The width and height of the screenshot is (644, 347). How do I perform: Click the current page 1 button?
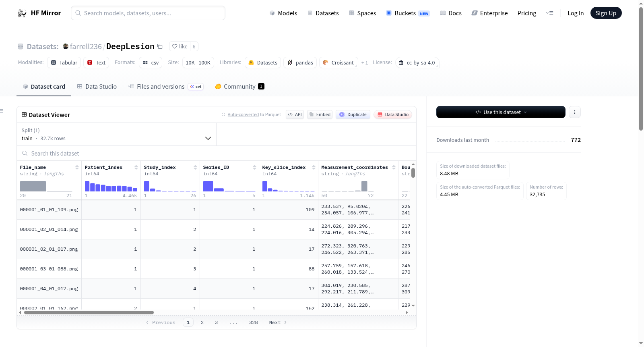point(188,322)
